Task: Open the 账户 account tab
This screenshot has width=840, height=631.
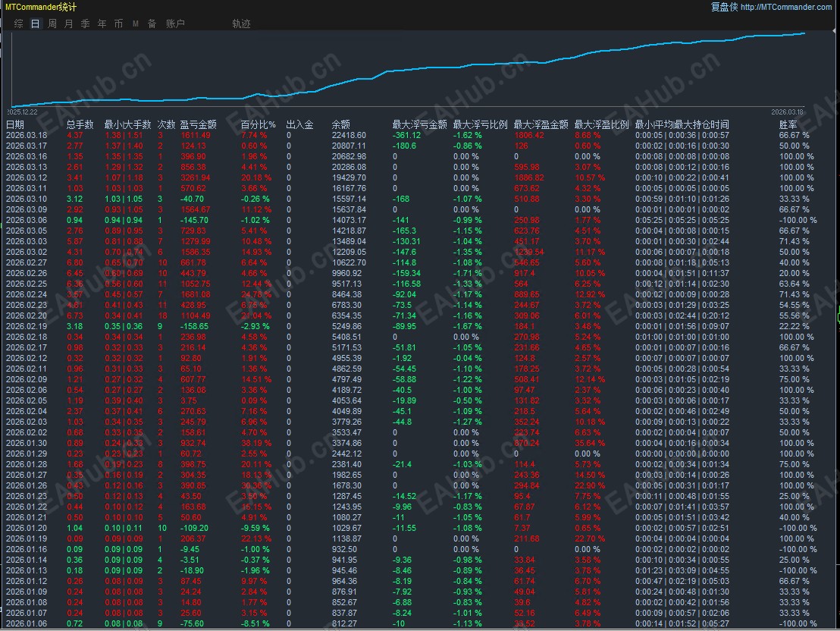Action: (175, 24)
